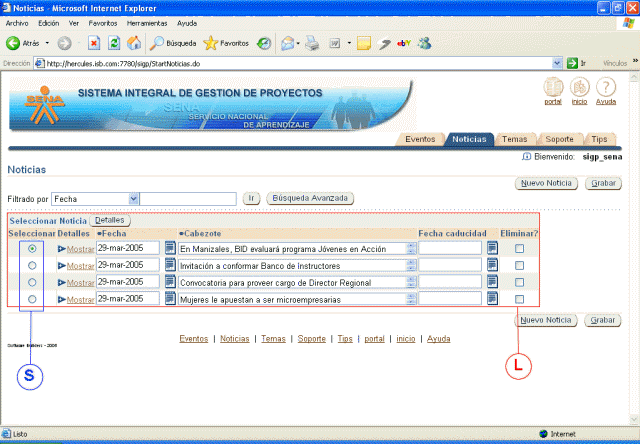Select radio button for Invitación Banco row
The width and height of the screenshot is (640, 444).
click(x=32, y=265)
